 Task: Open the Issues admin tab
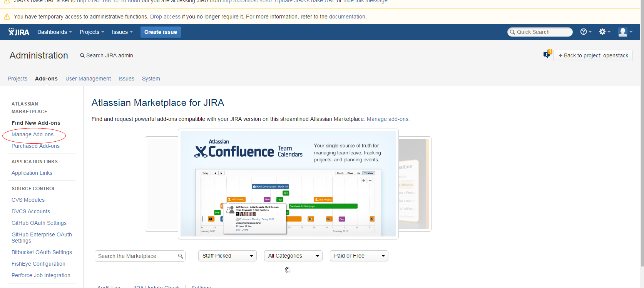(x=126, y=79)
